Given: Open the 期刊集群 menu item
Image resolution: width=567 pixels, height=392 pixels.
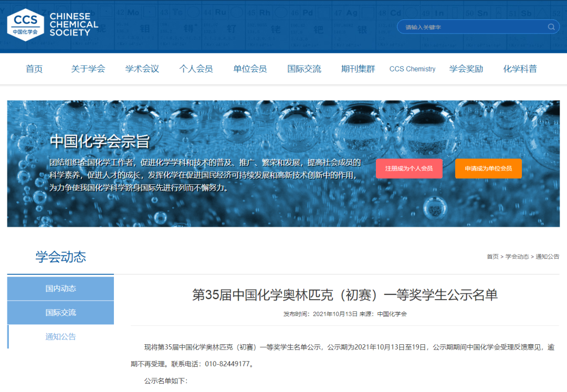Looking at the screenshot, I should point(358,69).
